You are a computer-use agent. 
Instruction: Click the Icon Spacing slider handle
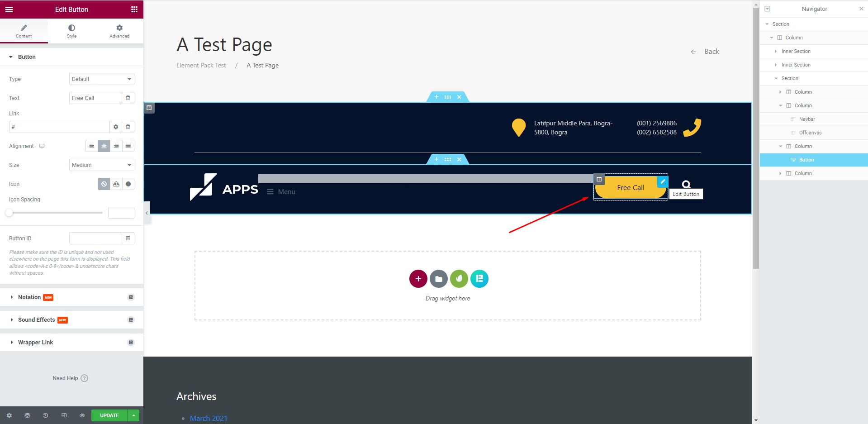[x=9, y=213]
